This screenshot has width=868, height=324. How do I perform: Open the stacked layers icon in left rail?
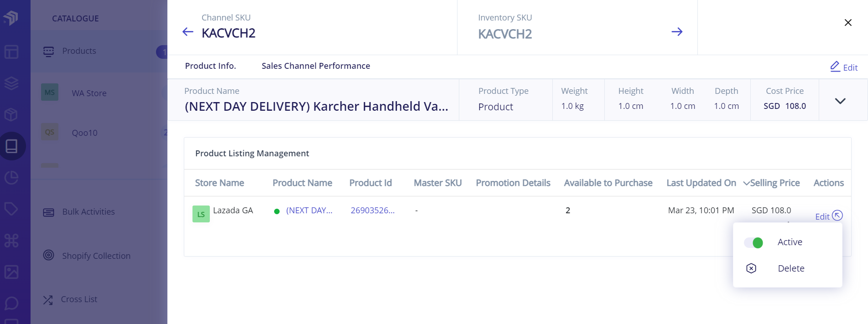pos(11,83)
